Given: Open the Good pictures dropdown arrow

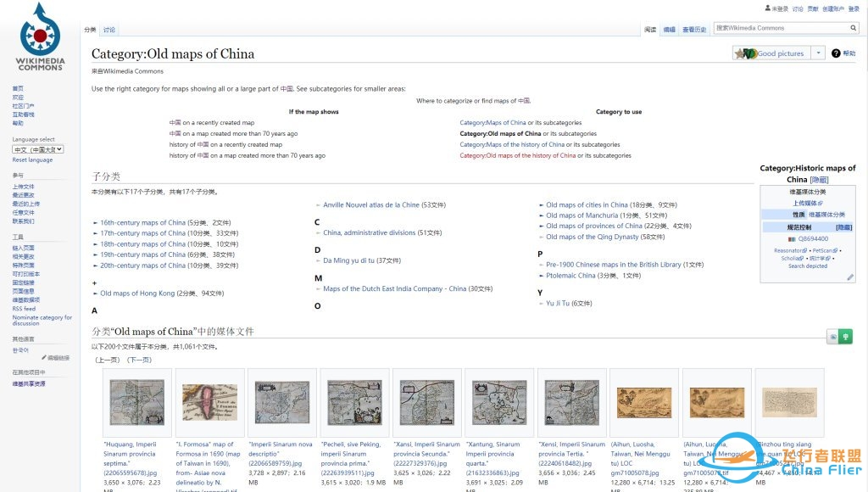Looking at the screenshot, I should [x=818, y=53].
